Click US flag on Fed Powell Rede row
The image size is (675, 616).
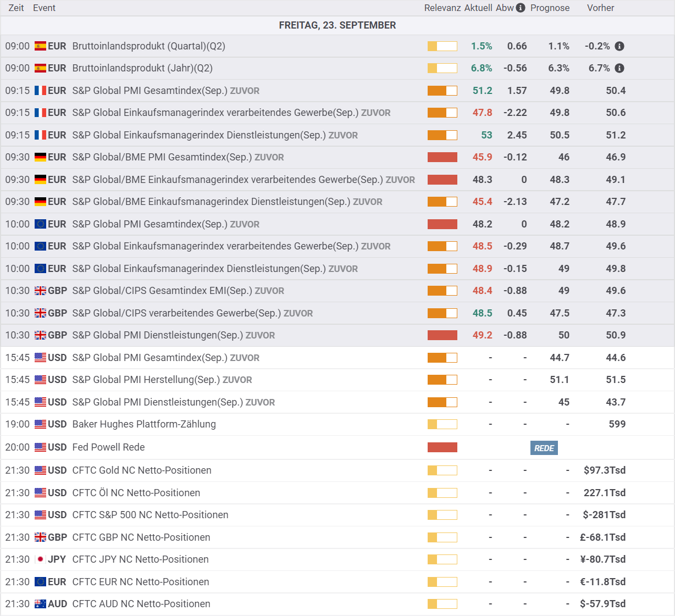tap(40, 447)
